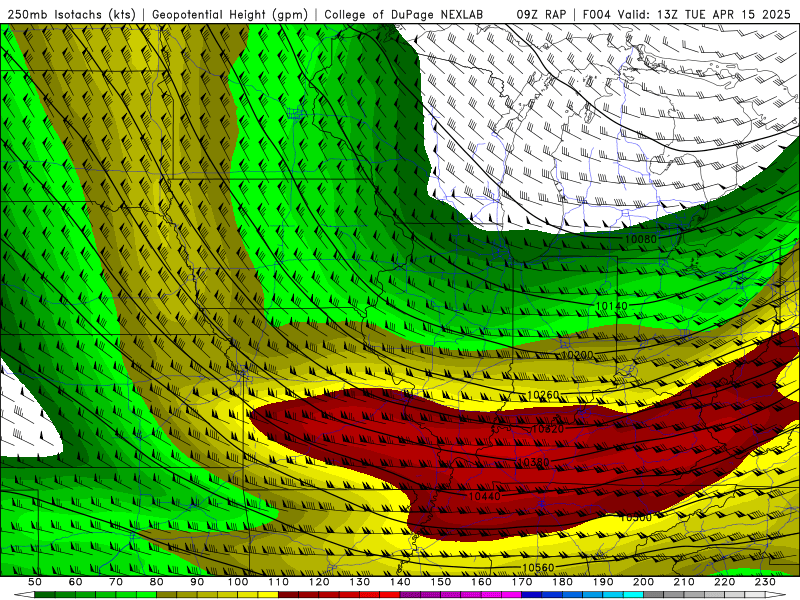
Task: Click the 10140 height contour label
Action: (x=611, y=306)
